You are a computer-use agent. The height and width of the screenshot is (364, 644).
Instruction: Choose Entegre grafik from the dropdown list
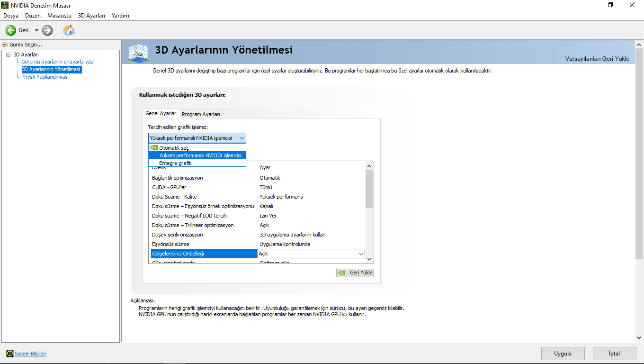[197, 163]
